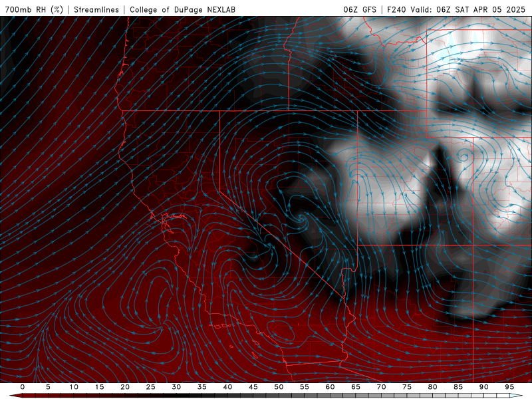Click the '5' value on color scale
Image resolution: width=532 pixels, height=399 pixels.
click(48, 387)
